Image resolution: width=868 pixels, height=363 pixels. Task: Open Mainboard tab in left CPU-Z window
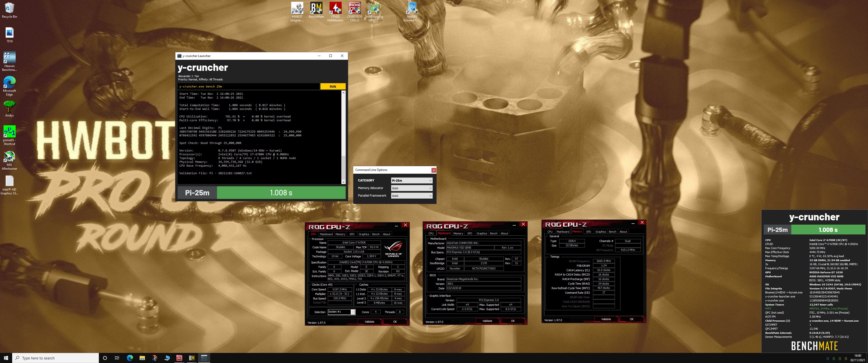click(x=326, y=234)
